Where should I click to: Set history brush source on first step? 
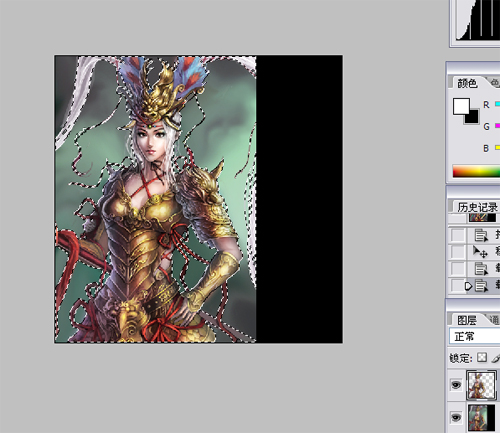(x=457, y=235)
